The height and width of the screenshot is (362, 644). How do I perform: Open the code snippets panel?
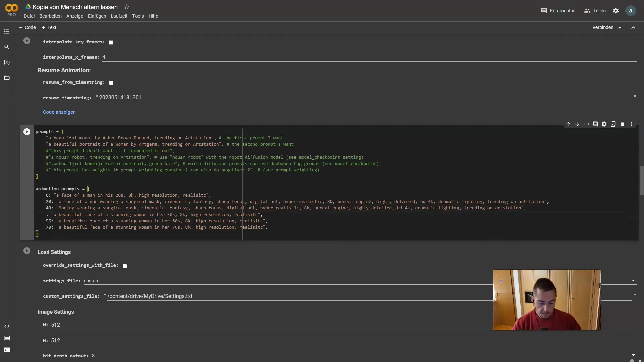click(x=7, y=326)
